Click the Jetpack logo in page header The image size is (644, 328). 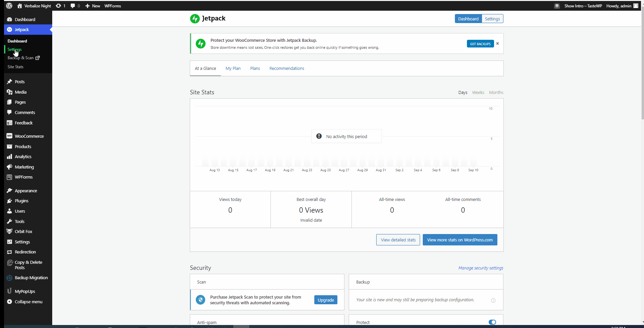208,19
